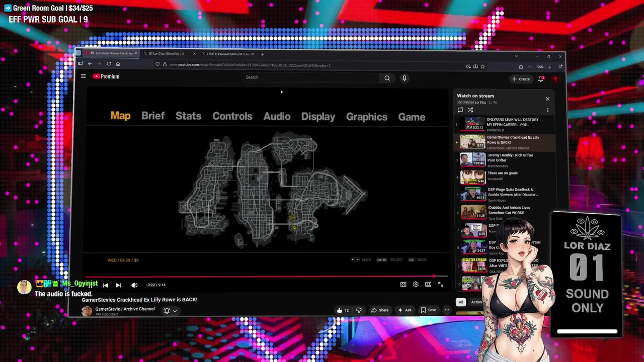This screenshot has width=644, height=362.
Task: Click the browser back arrow
Action: pos(90,64)
